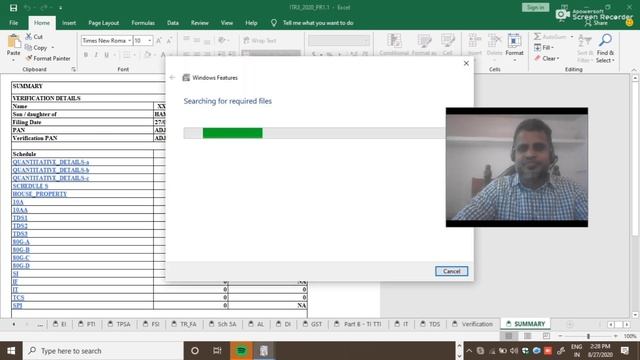The width and height of the screenshot is (640, 360).
Task: Cancel the Windows Features dialog
Action: [x=451, y=271]
